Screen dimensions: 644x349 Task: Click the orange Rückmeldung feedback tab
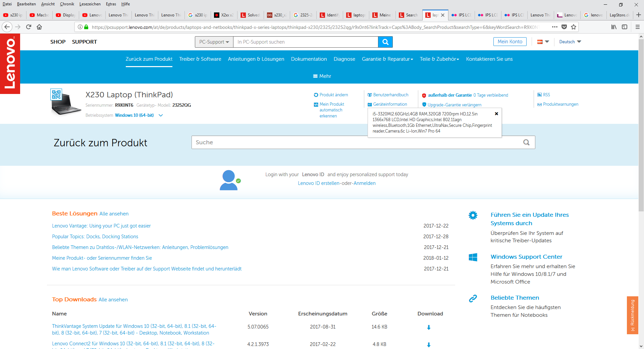point(632,315)
